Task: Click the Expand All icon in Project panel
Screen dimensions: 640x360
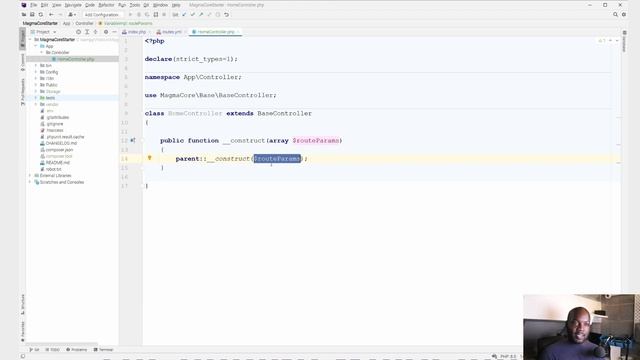Action: coord(87,32)
